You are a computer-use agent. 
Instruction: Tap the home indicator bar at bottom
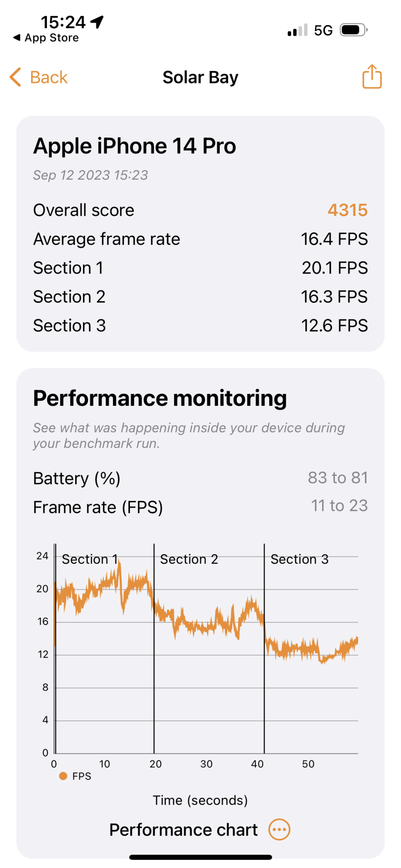pos(200,857)
